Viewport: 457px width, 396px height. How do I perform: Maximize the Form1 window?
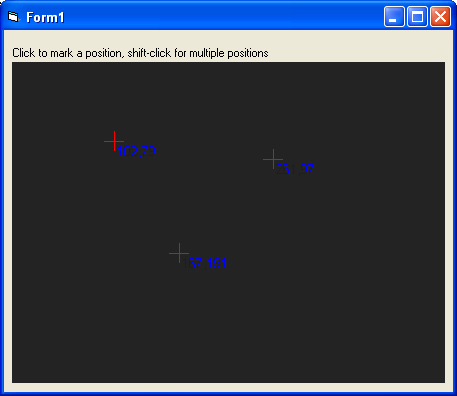417,16
